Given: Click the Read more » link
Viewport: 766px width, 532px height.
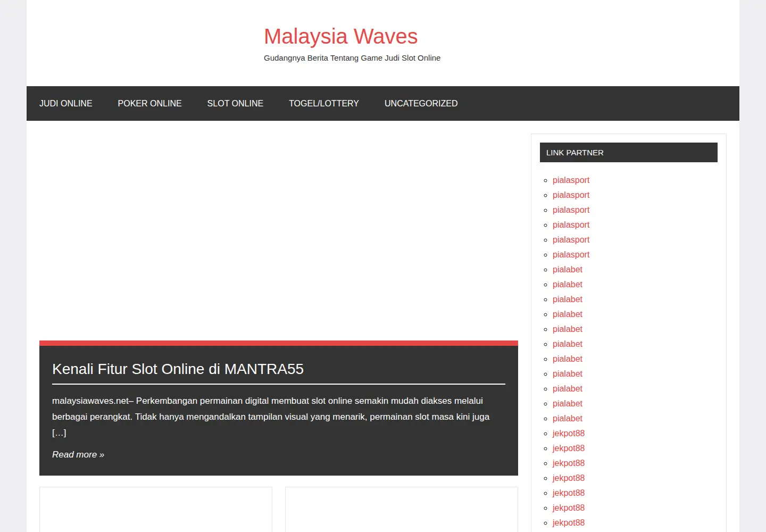Looking at the screenshot, I should click(x=78, y=454).
